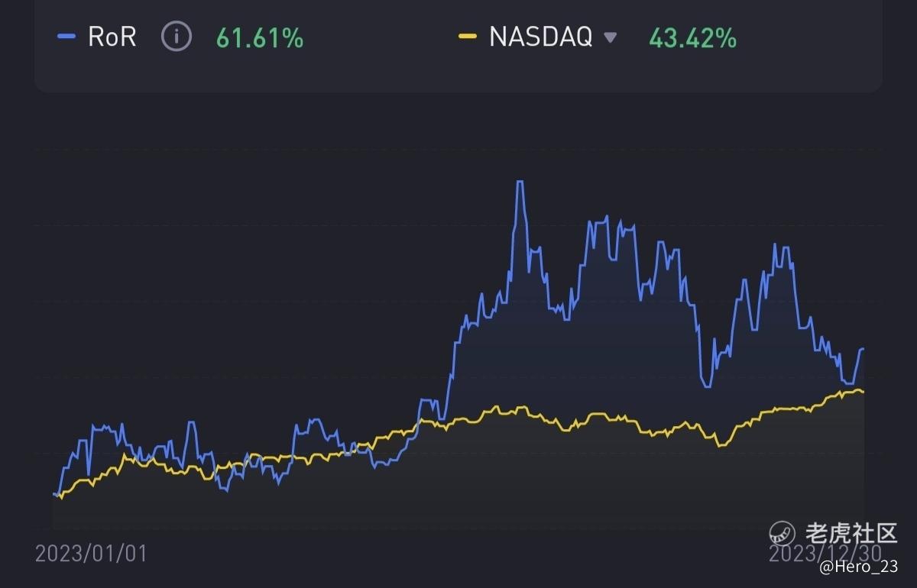Click the 2023/01/01 start date label
The image size is (917, 588).
[x=90, y=554]
